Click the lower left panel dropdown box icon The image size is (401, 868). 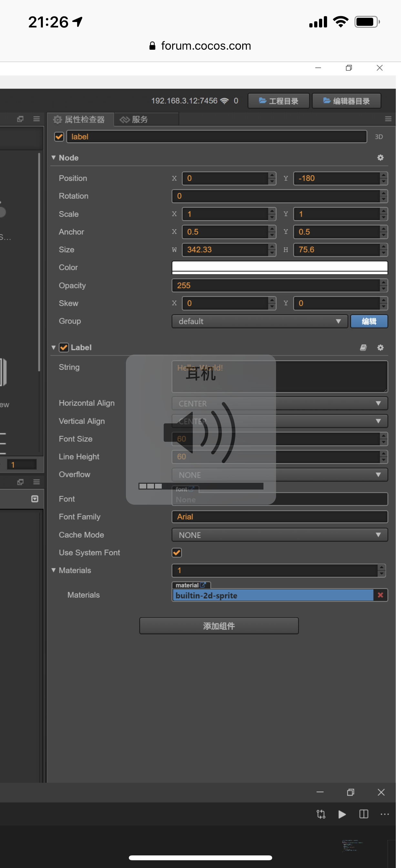(x=35, y=499)
